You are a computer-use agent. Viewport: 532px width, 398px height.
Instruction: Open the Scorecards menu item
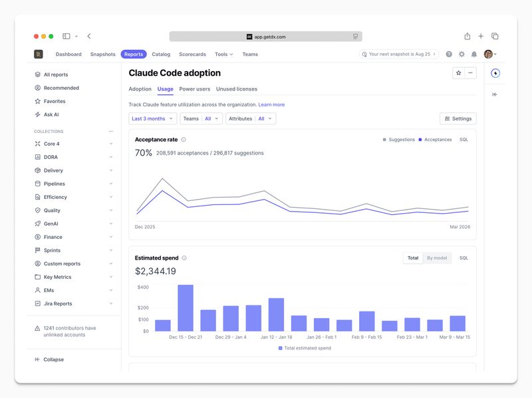coord(192,55)
